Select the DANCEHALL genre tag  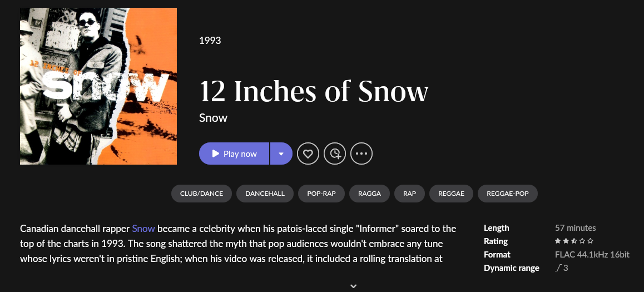point(265,194)
